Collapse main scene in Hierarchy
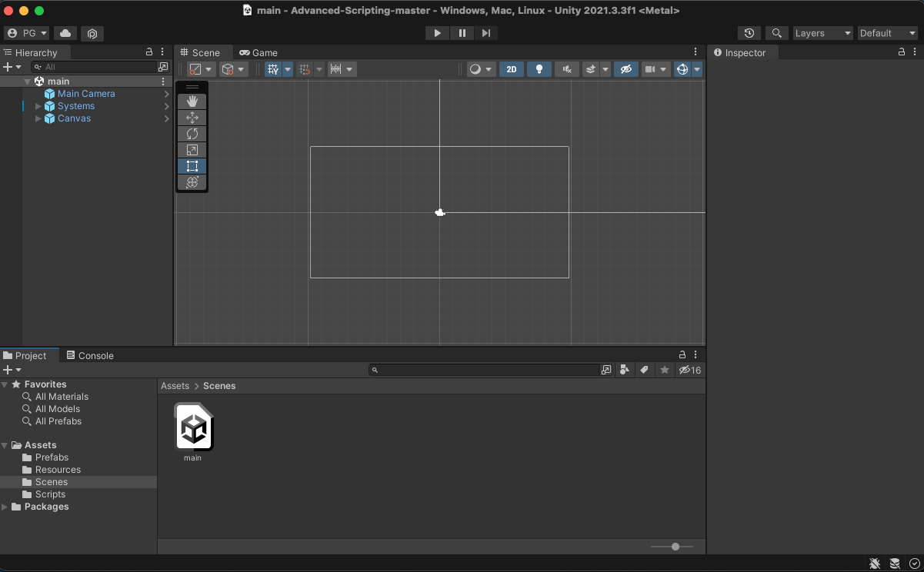 [28, 81]
